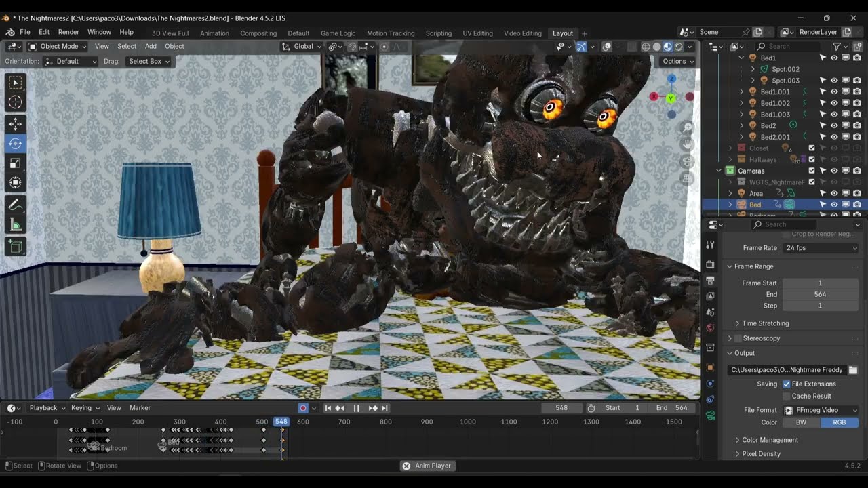Open Object Mode dropdown
The width and height of the screenshot is (868, 488).
tap(58, 47)
